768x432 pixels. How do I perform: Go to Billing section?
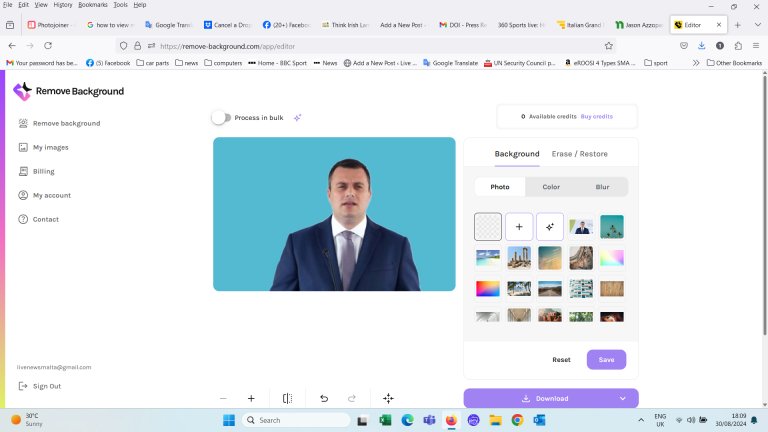36,171
